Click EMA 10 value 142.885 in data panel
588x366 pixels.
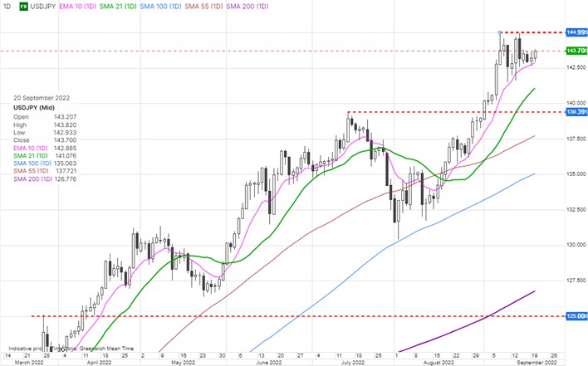65,148
